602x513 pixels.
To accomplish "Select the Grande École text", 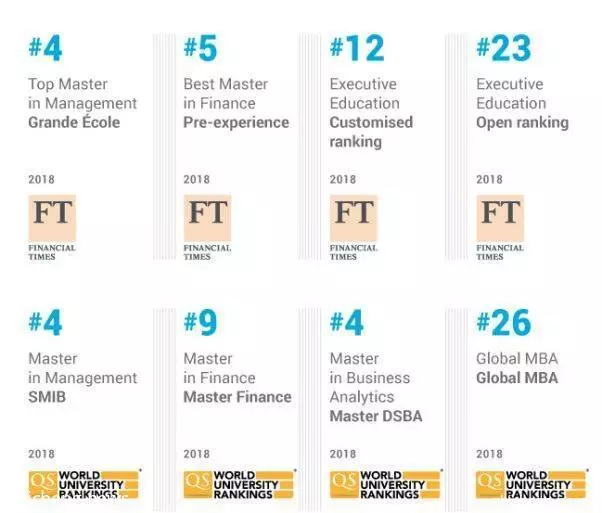I will coord(74,122).
